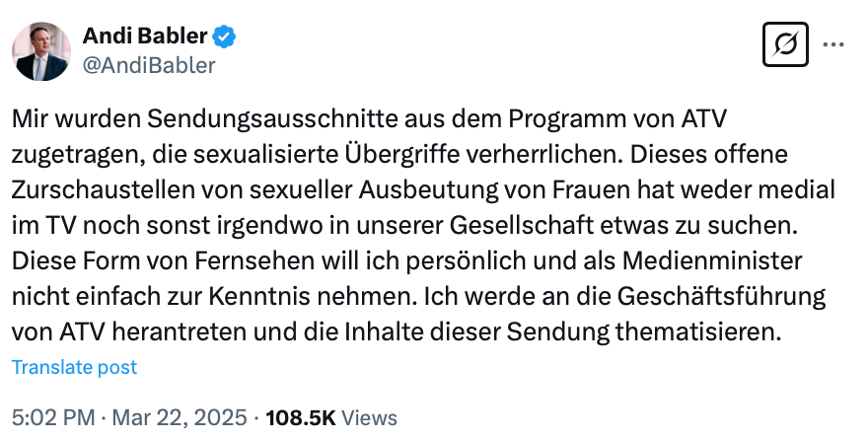The height and width of the screenshot is (440, 868).
Task: Click the word Sendungsausschnitte in the post
Action: coord(272,118)
